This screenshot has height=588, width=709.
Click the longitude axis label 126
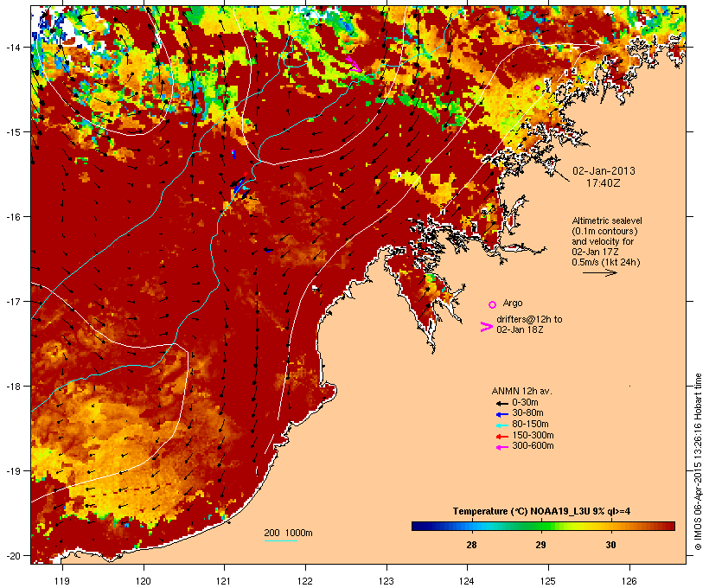point(629,581)
